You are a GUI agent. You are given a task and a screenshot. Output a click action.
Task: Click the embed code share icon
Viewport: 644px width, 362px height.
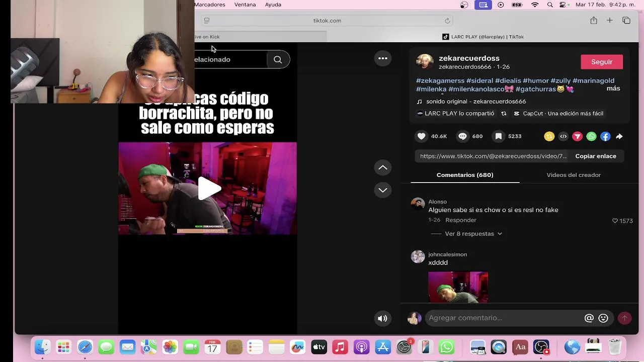click(x=563, y=136)
